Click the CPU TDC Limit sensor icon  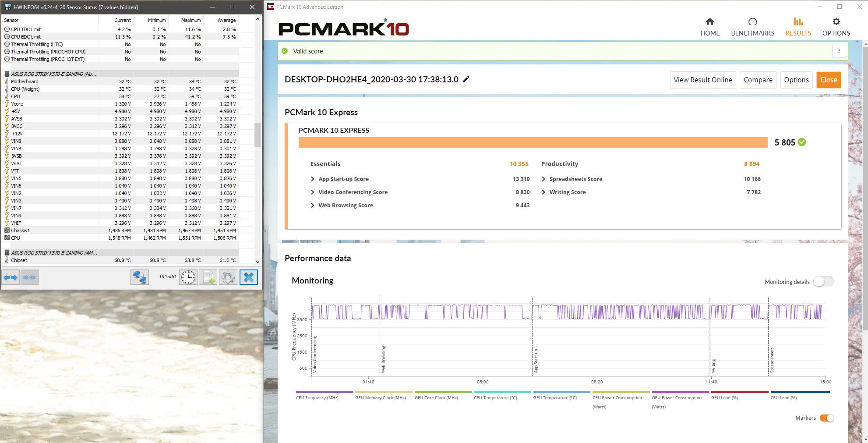(7, 29)
